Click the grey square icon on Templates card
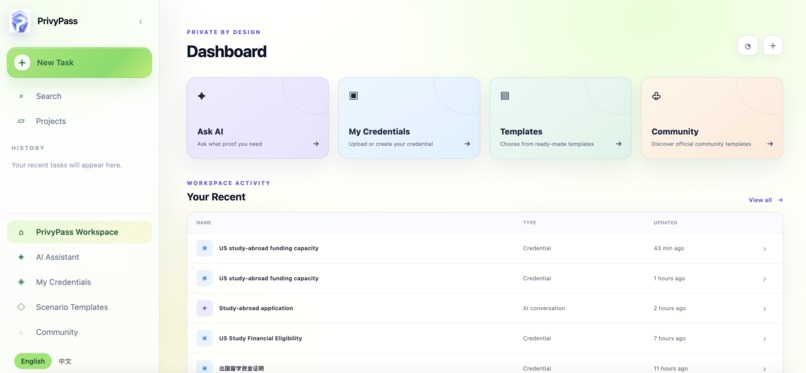 click(505, 96)
